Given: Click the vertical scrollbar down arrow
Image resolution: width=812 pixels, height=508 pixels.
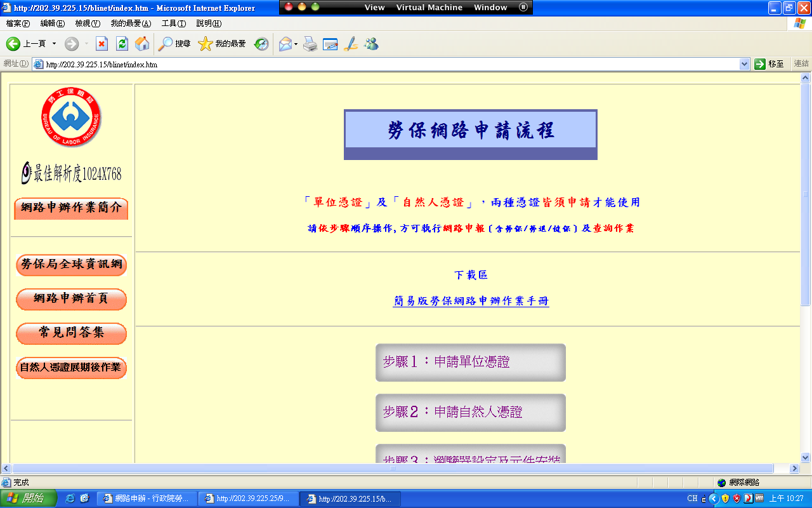Looking at the screenshot, I should click(806, 457).
